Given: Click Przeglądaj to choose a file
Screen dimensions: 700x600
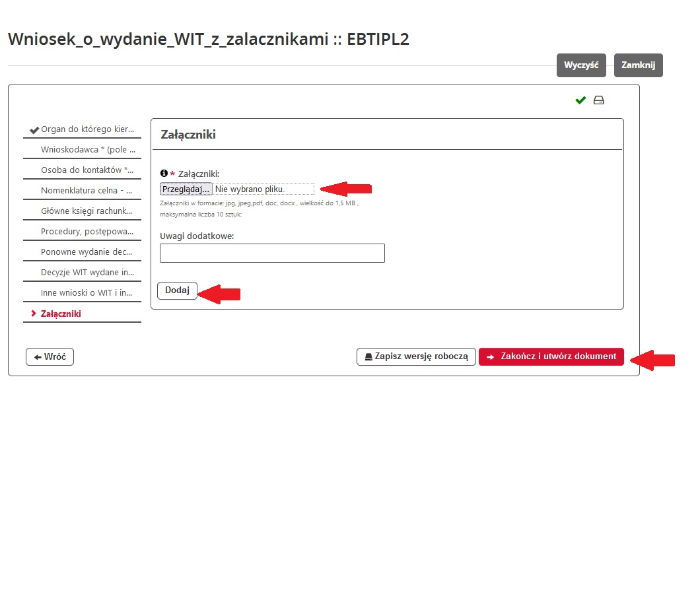Looking at the screenshot, I should click(x=186, y=189).
